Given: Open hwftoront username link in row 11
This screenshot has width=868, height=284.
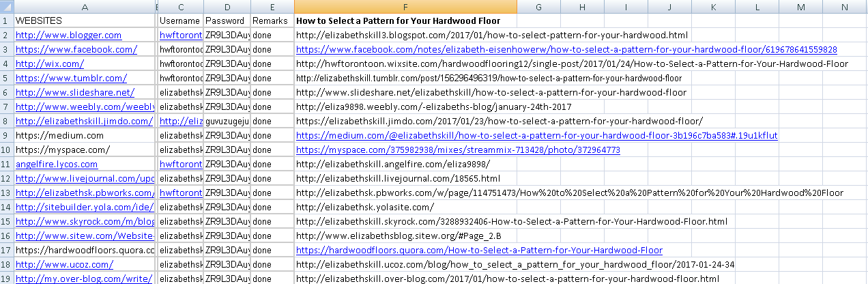Looking at the screenshot, I should (181, 164).
